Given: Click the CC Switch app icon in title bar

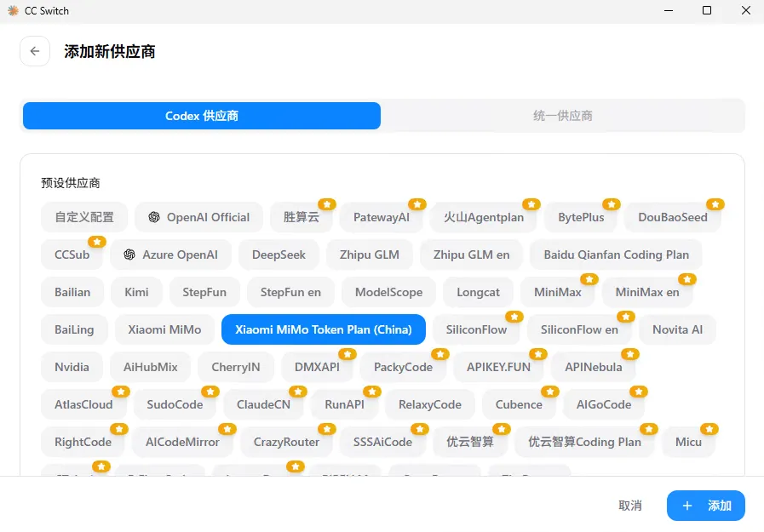Looking at the screenshot, I should [13, 11].
